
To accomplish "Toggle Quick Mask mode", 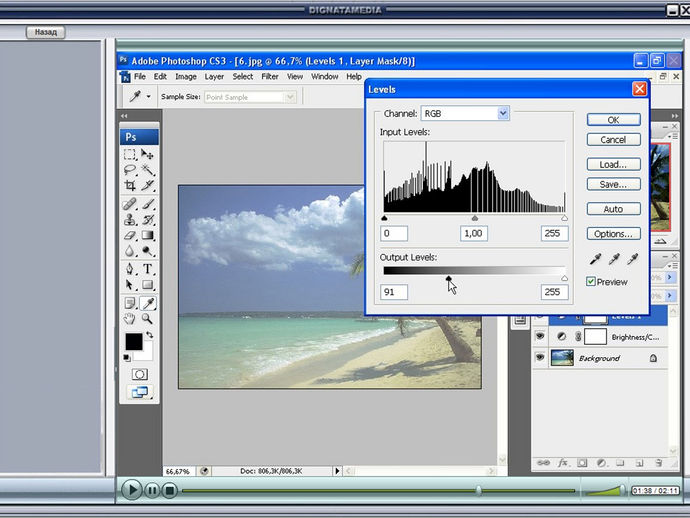I will click(139, 375).
